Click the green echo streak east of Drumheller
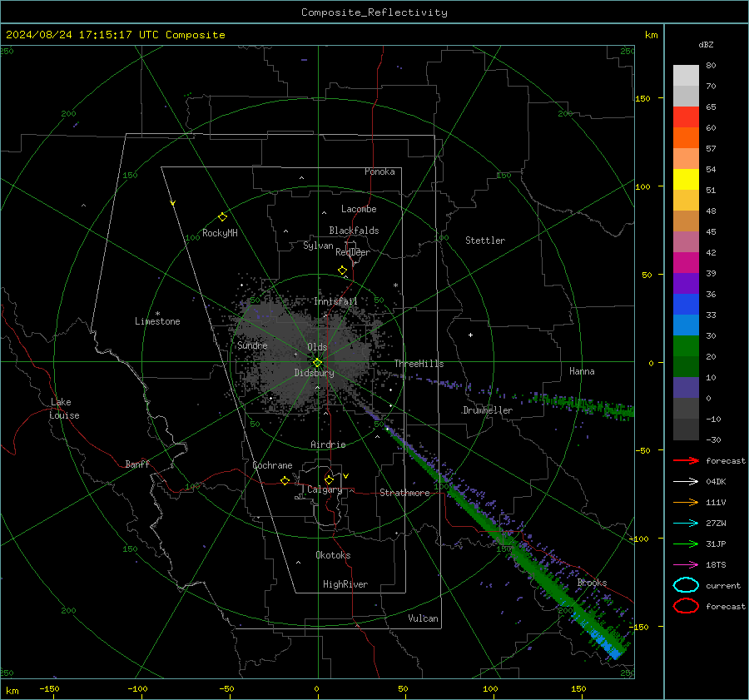 coord(583,405)
